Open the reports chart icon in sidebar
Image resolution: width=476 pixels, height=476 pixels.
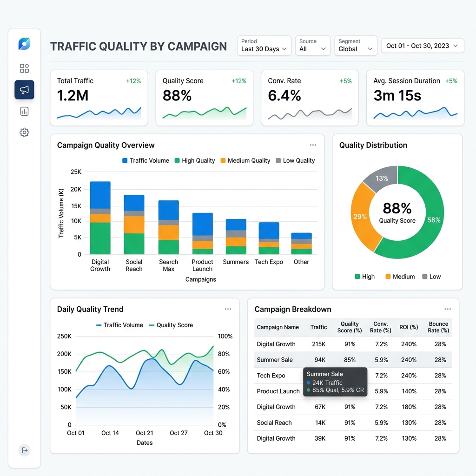(x=24, y=112)
